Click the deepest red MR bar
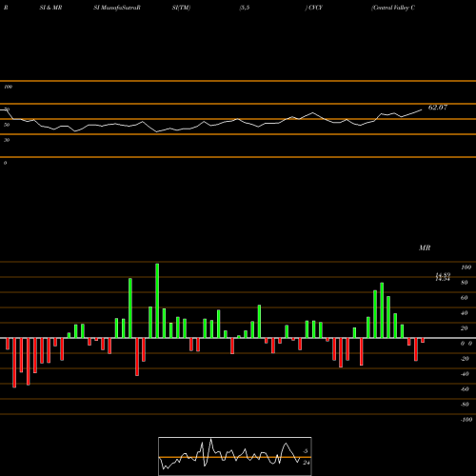 tap(14, 363)
